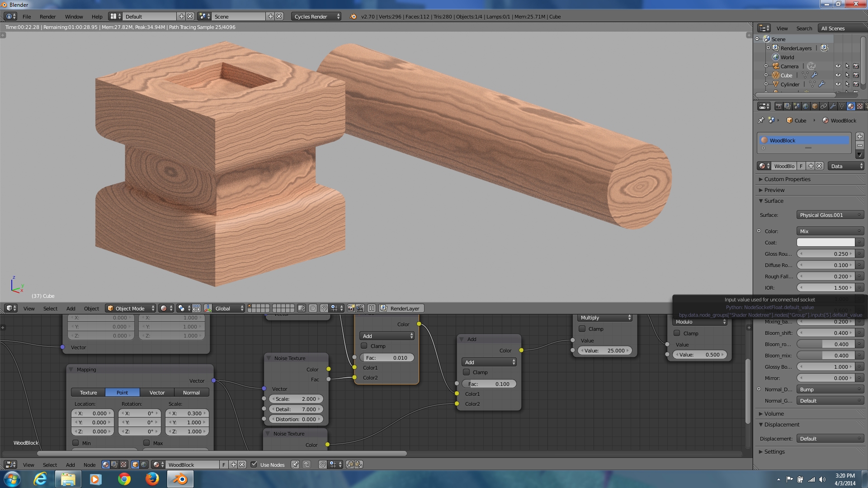Screen dimensions: 868x488
Task: Open the Window menu
Action: 74,17
